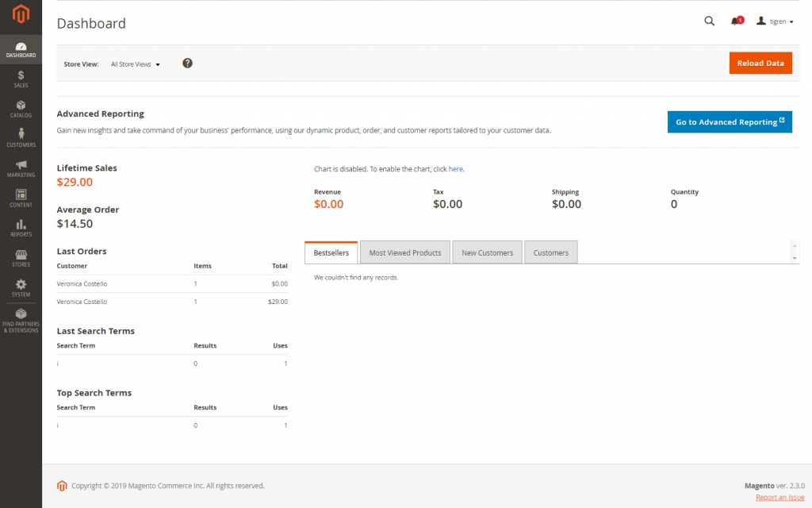Open the Sales section in the sidebar
This screenshot has width=812, height=508.
pos(21,77)
